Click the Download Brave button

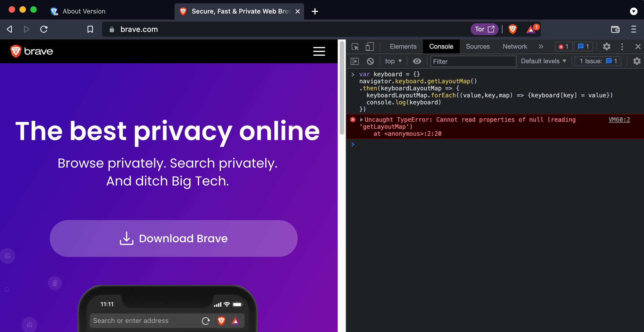173,238
